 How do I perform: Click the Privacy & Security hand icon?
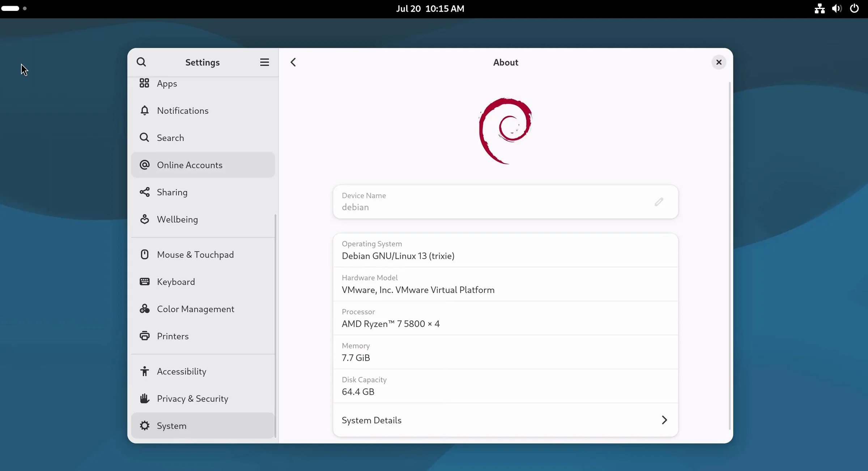pyautogui.click(x=144, y=398)
